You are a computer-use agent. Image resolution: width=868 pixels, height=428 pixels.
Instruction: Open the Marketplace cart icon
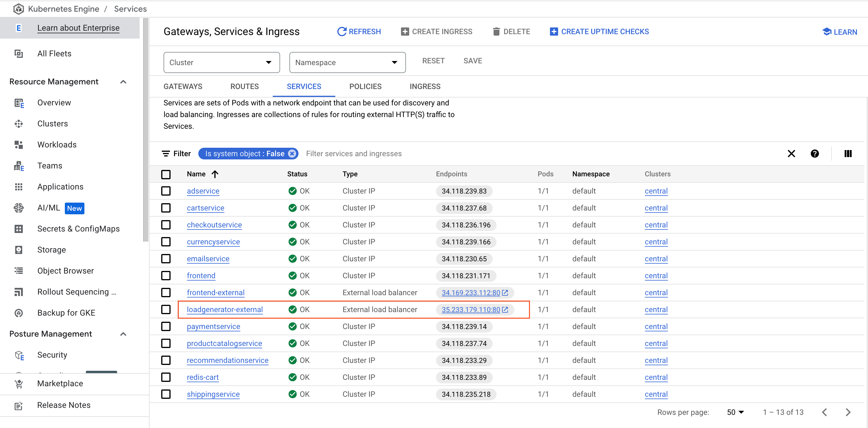click(x=19, y=384)
